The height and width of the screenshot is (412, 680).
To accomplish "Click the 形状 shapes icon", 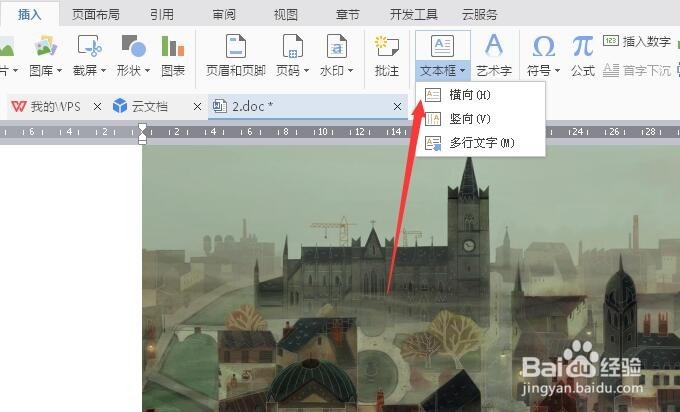I will 134,46.
